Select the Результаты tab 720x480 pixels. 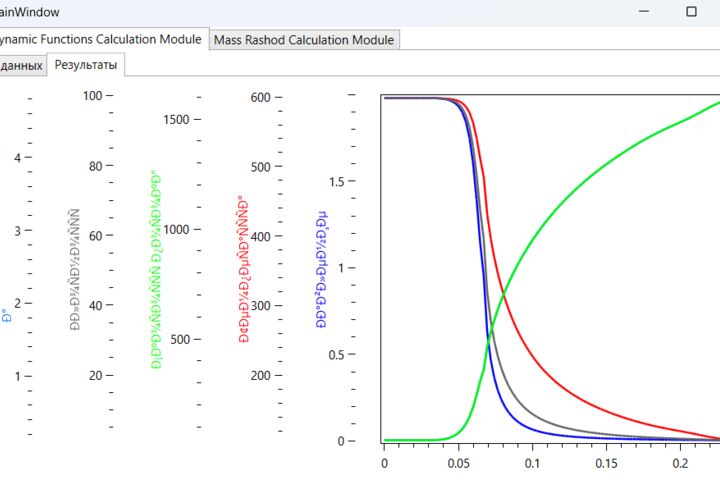(86, 65)
